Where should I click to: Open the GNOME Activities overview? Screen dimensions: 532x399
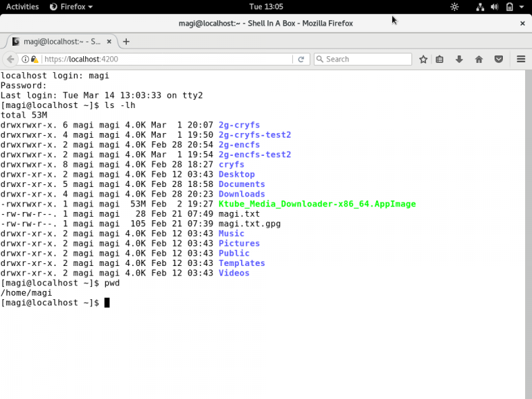pyautogui.click(x=22, y=6)
